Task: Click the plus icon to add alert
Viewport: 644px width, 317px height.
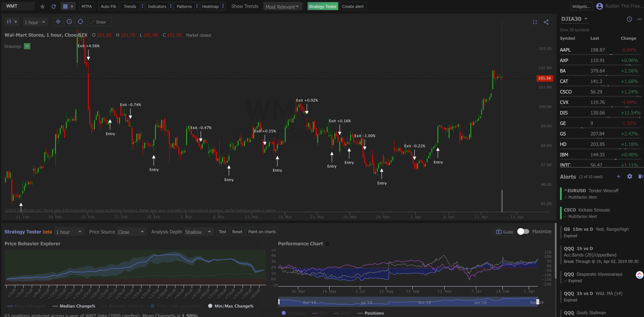Action: (619, 176)
